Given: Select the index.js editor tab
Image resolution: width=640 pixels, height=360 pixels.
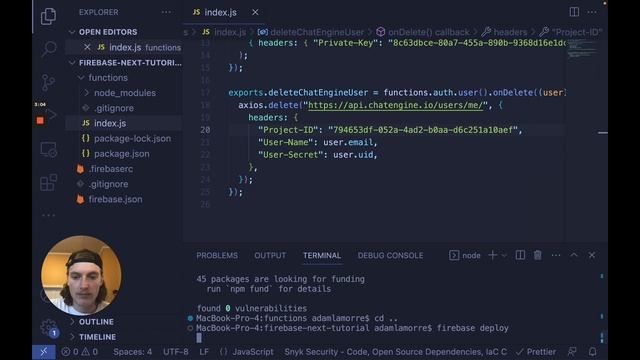Looking at the screenshot, I should tap(220, 12).
